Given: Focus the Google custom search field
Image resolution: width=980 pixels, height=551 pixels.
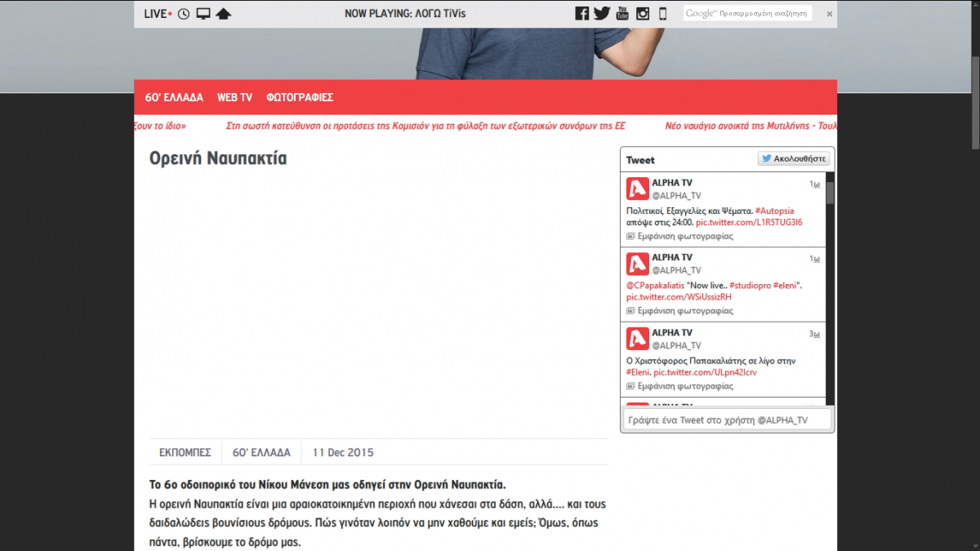Looking at the screenshot, I should click(748, 13).
